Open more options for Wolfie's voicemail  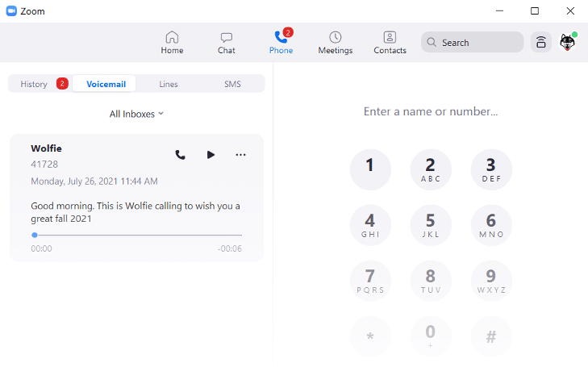pyautogui.click(x=240, y=155)
